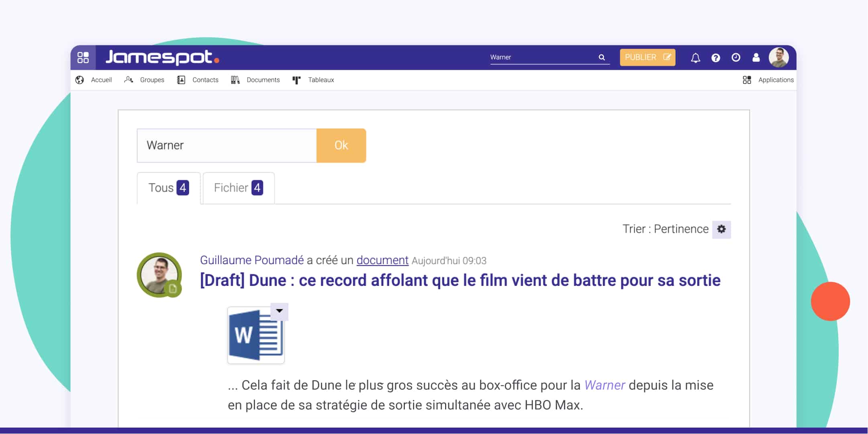This screenshot has width=868, height=434.
Task: Open Guillaume Poumadé profile link
Action: [252, 260]
